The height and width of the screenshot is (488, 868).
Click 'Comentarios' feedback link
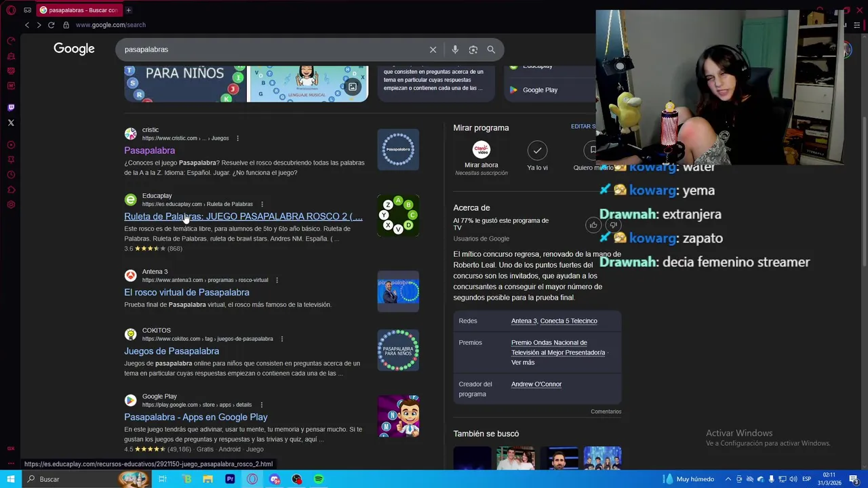point(606,411)
